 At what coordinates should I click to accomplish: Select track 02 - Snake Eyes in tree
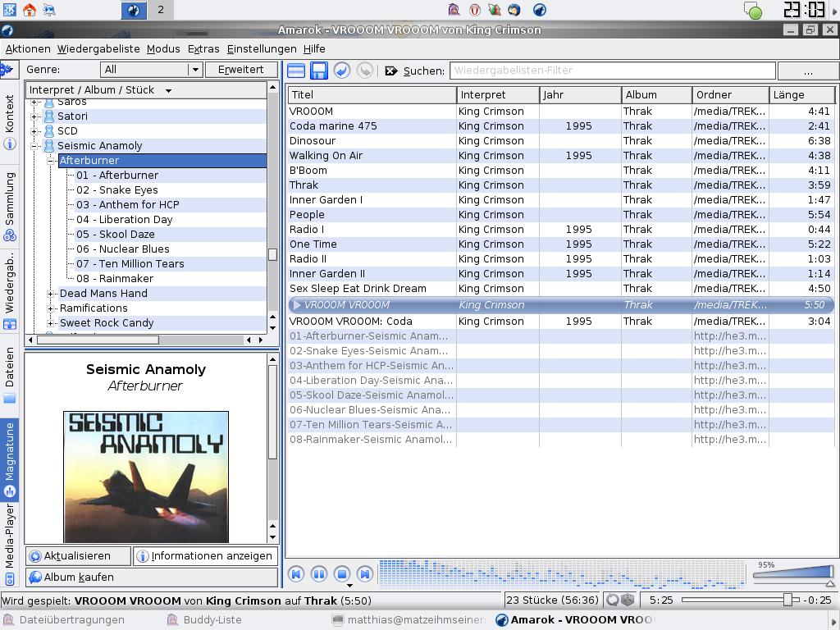116,190
